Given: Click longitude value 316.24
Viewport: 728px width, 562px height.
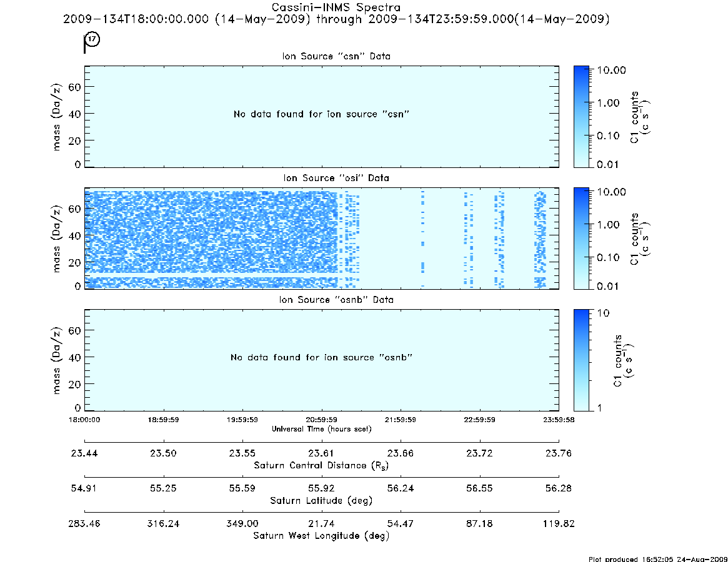Looking at the screenshot, I should tap(164, 523).
